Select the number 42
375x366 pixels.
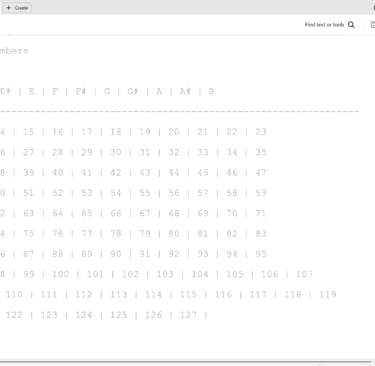tap(116, 173)
